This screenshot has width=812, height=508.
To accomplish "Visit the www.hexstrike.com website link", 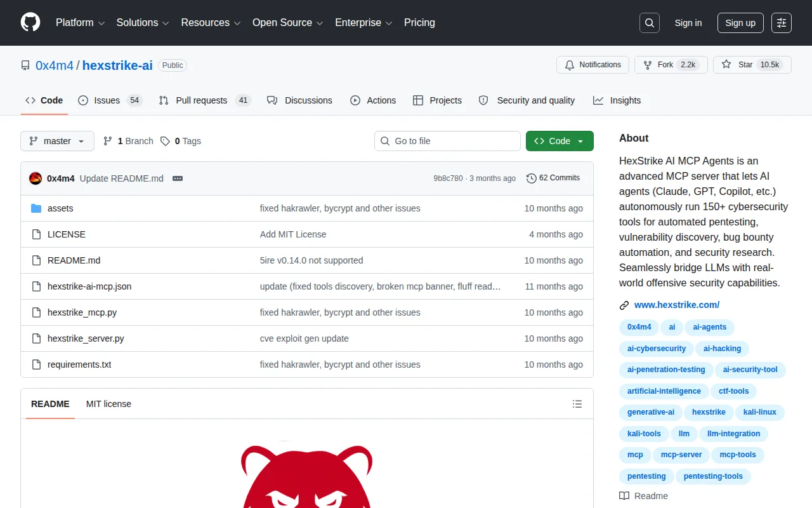I will [x=677, y=305].
